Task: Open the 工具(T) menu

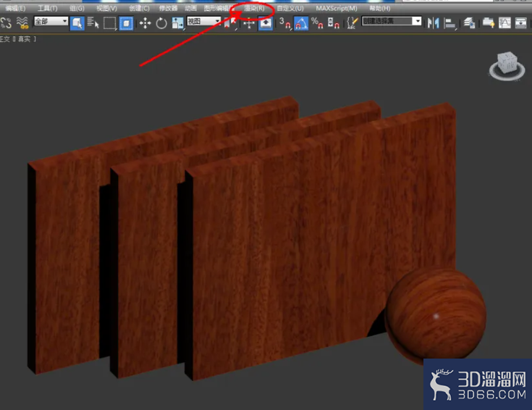Action: pos(48,8)
